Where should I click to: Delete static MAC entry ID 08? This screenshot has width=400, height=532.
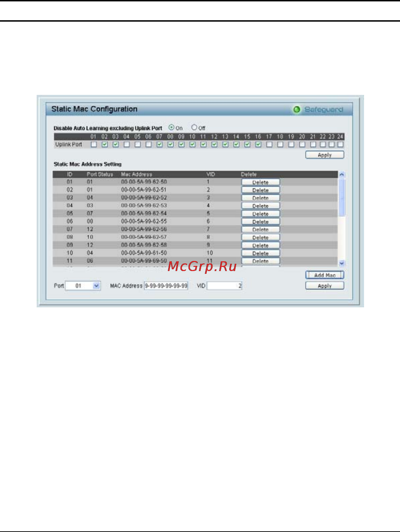pyautogui.click(x=260, y=238)
